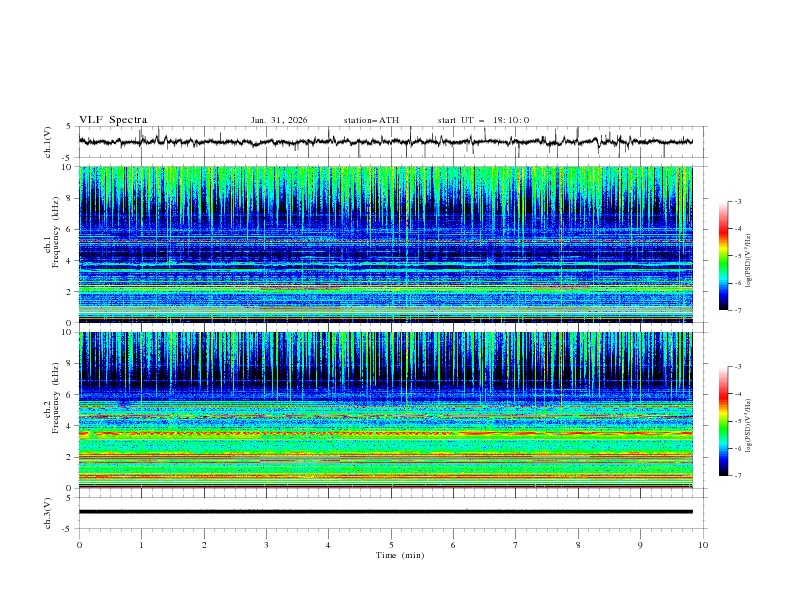Click time axis tick label "7"
The image size is (792, 612).
pyautogui.click(x=516, y=545)
